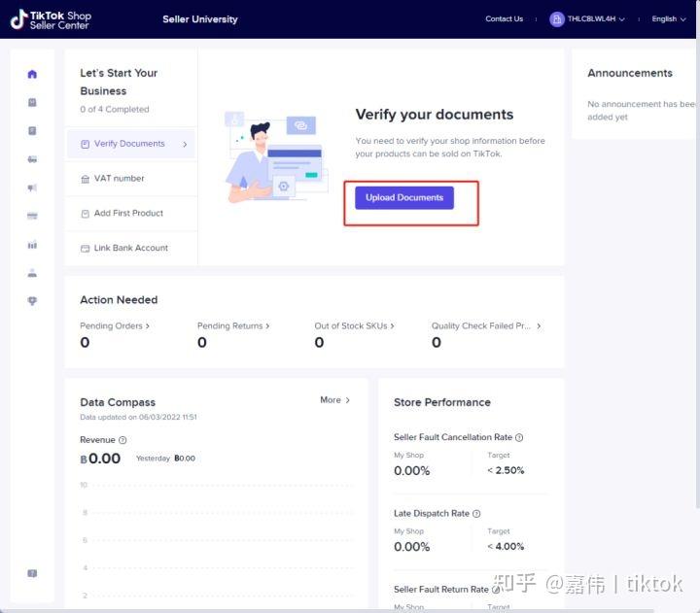700x613 pixels.
Task: Open Pending Returns details
Action: tap(233, 326)
